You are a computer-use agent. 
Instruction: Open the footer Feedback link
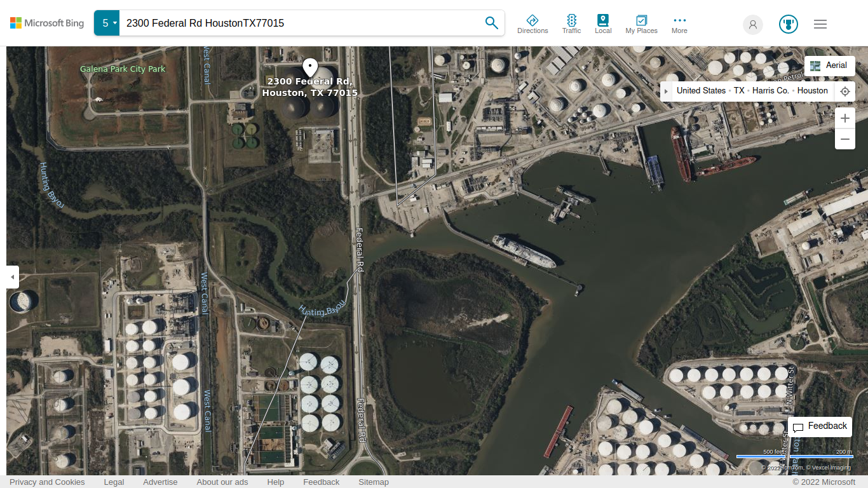coord(322,482)
